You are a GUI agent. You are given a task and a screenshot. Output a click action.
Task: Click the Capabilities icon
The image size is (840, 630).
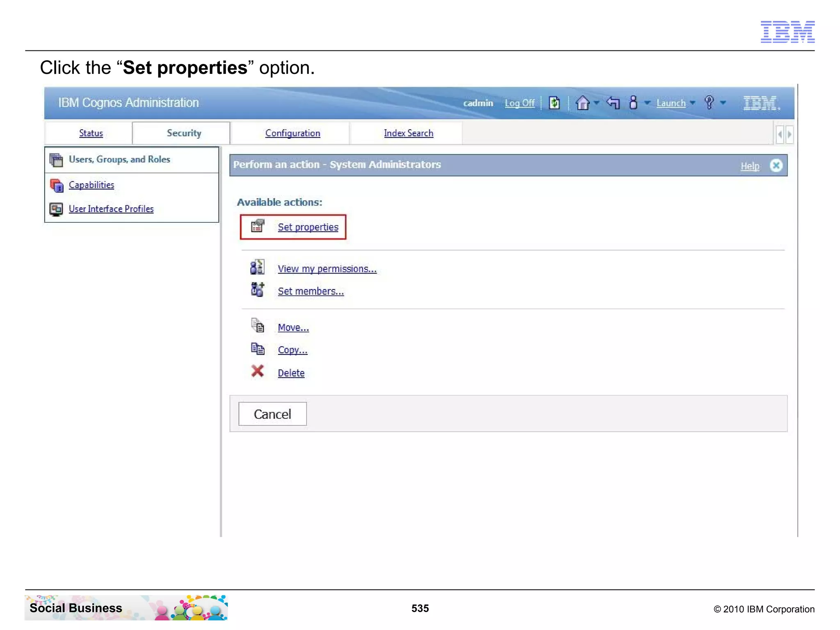click(57, 185)
